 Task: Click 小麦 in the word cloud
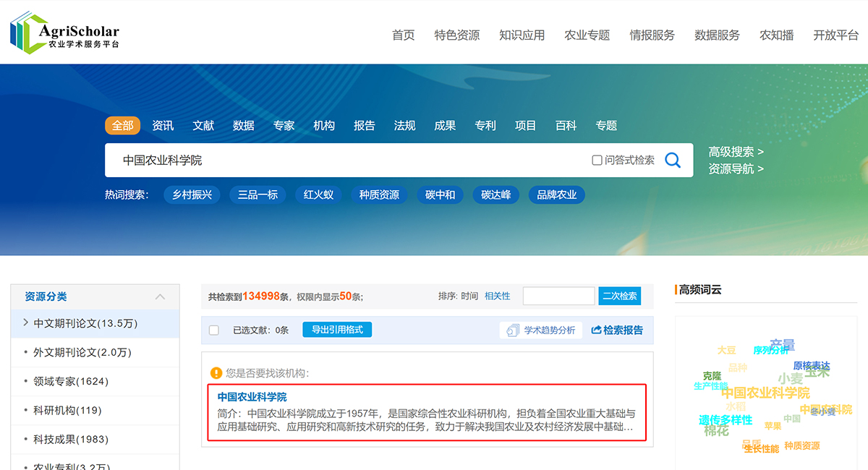tap(790, 378)
